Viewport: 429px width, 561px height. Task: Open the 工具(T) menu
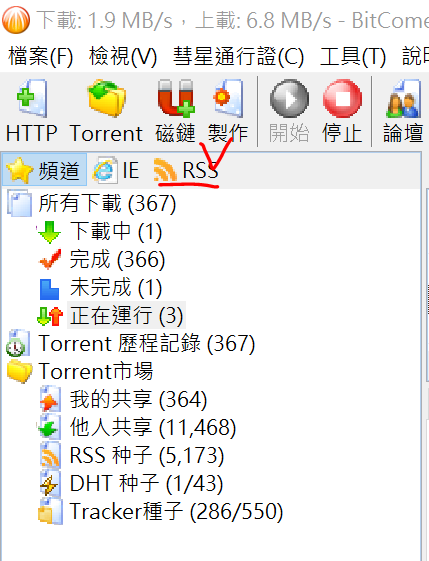353,57
